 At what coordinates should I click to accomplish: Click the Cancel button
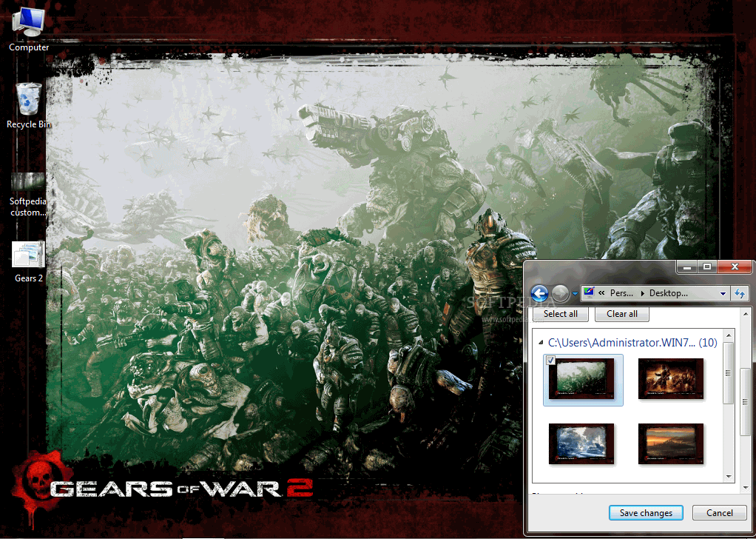[x=719, y=513]
